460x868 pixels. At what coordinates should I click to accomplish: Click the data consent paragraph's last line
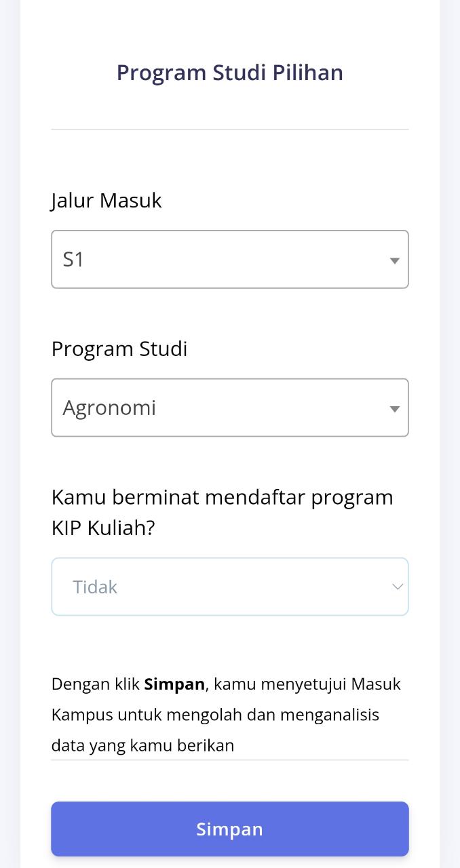point(142,745)
